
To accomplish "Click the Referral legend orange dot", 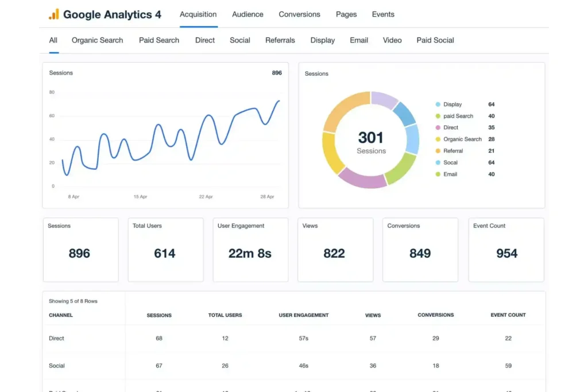I will pyautogui.click(x=438, y=150).
